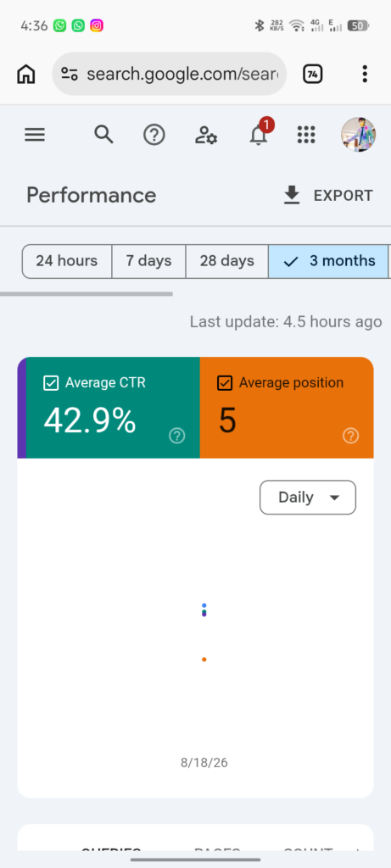
Task: Open the Help question mark icon
Action: click(154, 135)
